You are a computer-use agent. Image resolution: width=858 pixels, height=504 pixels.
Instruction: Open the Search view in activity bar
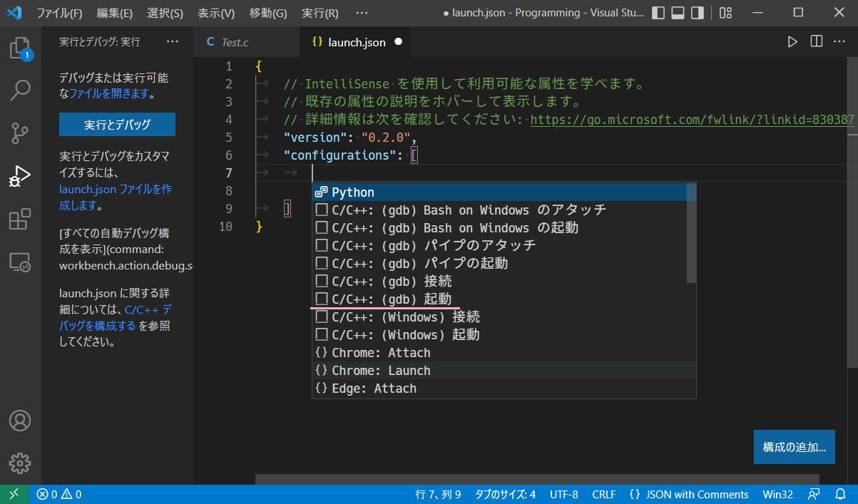click(20, 90)
